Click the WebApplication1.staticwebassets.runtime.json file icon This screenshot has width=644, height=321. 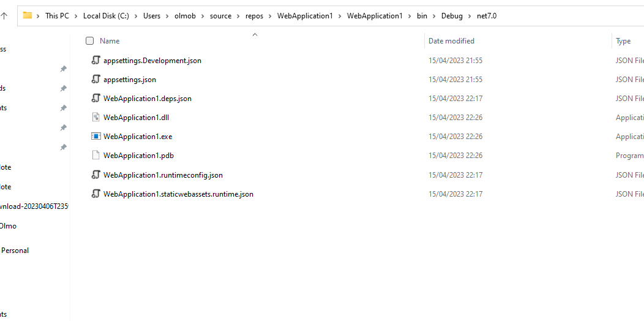point(95,194)
